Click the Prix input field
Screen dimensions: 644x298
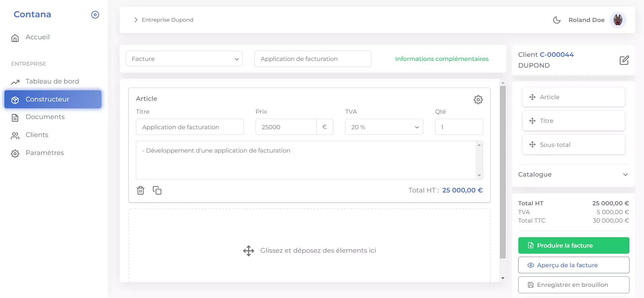click(x=286, y=127)
